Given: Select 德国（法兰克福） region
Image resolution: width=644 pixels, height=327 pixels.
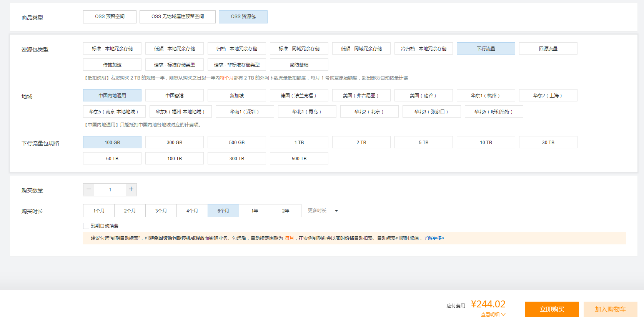Looking at the screenshot, I should point(299,95).
